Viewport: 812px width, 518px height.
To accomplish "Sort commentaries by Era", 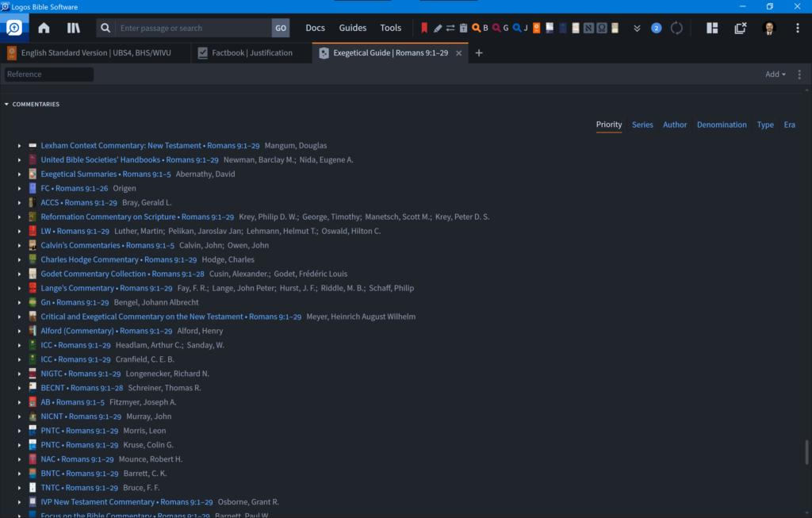I will [789, 125].
